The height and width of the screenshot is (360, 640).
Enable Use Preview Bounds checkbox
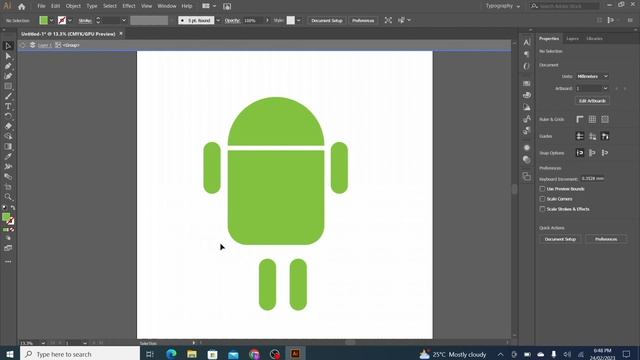542,189
